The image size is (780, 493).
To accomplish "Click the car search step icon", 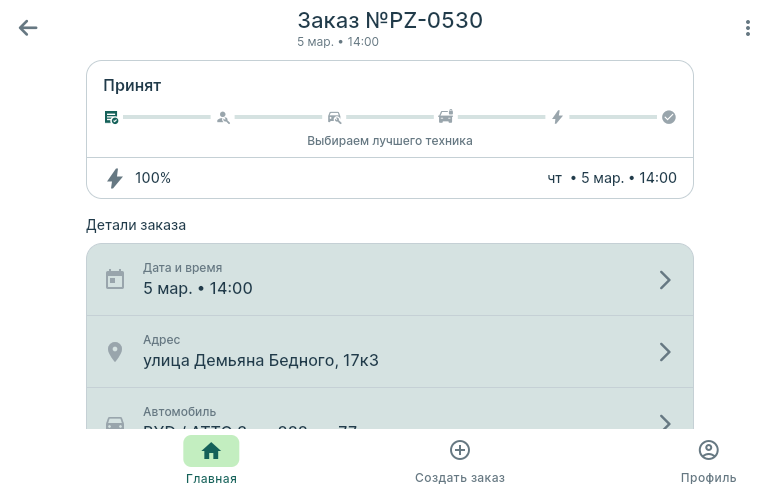I will tap(334, 117).
